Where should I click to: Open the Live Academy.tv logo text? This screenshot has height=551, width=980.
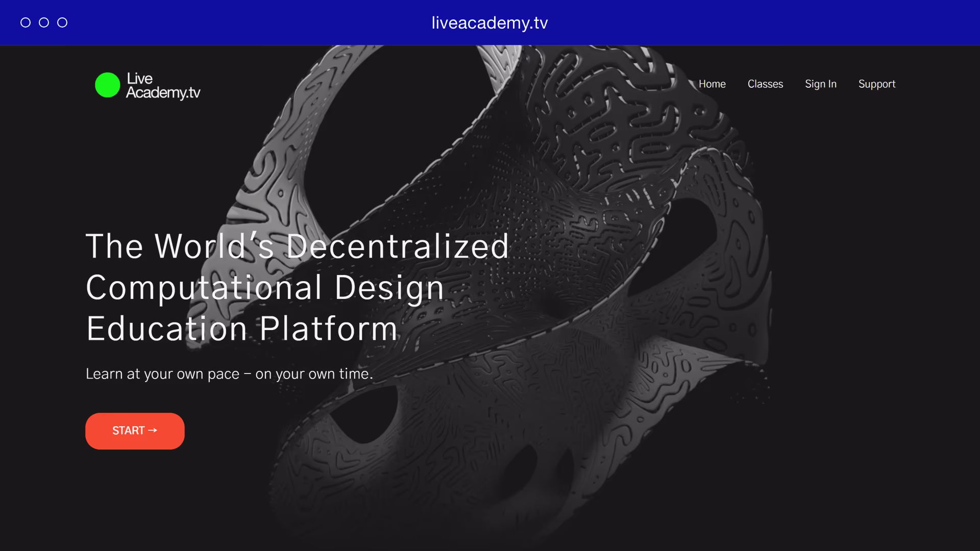click(x=163, y=85)
